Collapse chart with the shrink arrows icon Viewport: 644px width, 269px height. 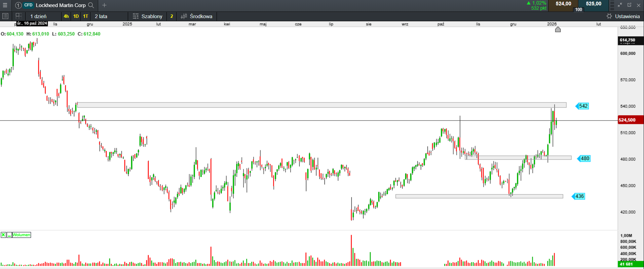click(x=620, y=5)
